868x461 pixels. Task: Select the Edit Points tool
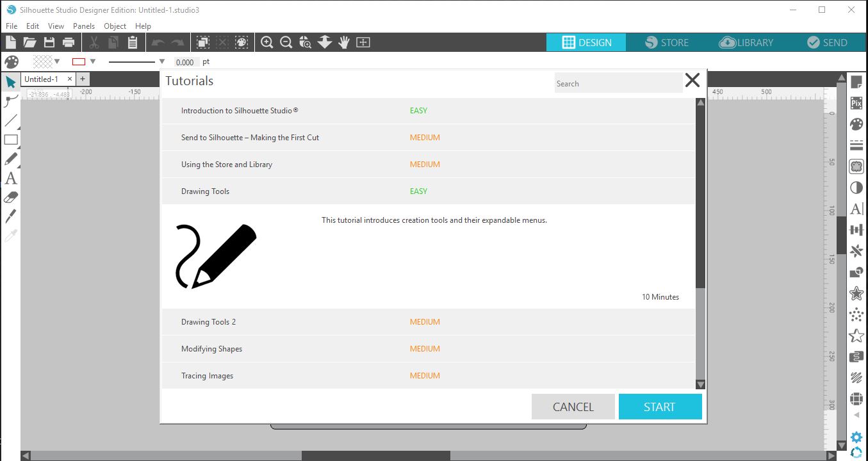pyautogui.click(x=10, y=101)
